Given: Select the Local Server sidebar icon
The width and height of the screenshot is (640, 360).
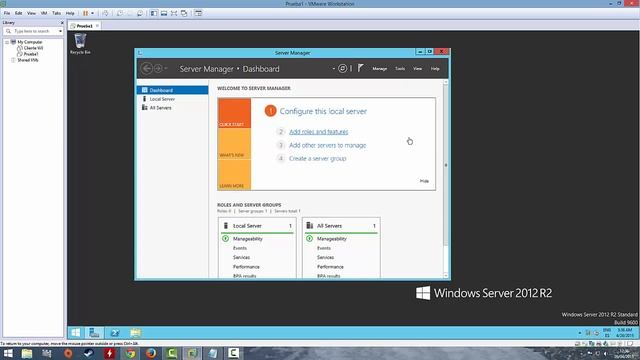Looking at the screenshot, I should (144, 99).
